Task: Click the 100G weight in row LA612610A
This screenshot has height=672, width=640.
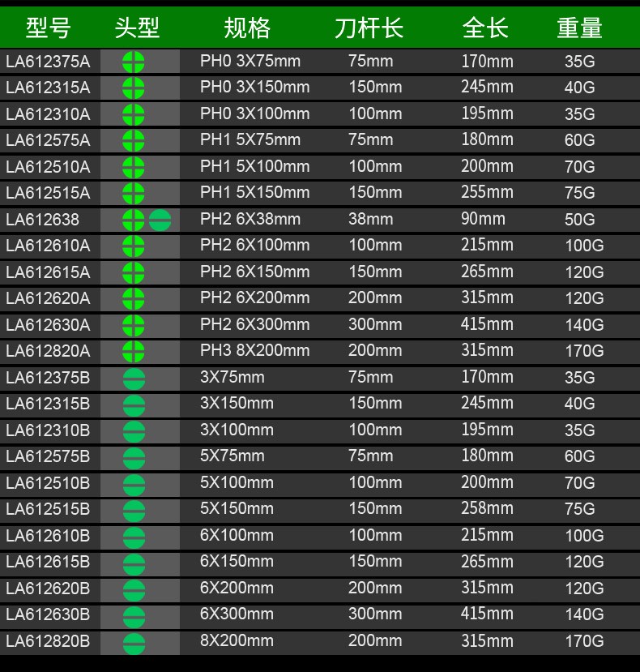Action: click(x=584, y=246)
